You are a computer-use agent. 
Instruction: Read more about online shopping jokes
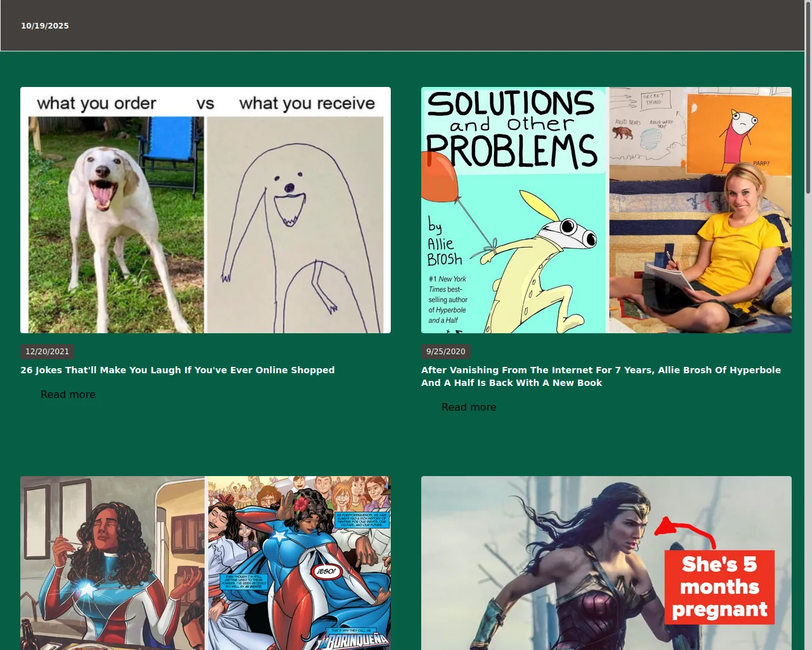[x=68, y=394]
